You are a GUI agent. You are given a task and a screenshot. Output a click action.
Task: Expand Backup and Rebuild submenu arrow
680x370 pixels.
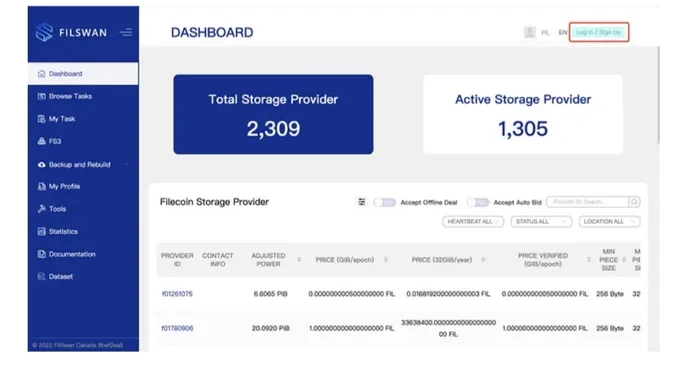[x=127, y=164]
